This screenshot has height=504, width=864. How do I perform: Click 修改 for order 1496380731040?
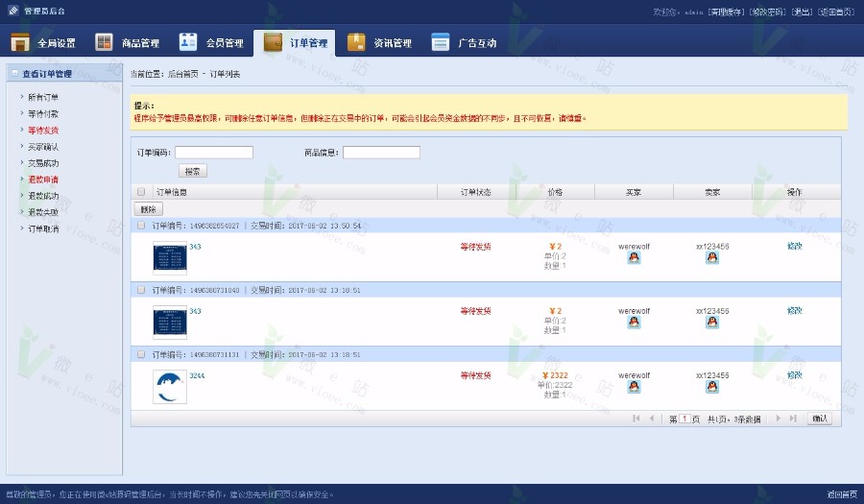pyautogui.click(x=795, y=311)
